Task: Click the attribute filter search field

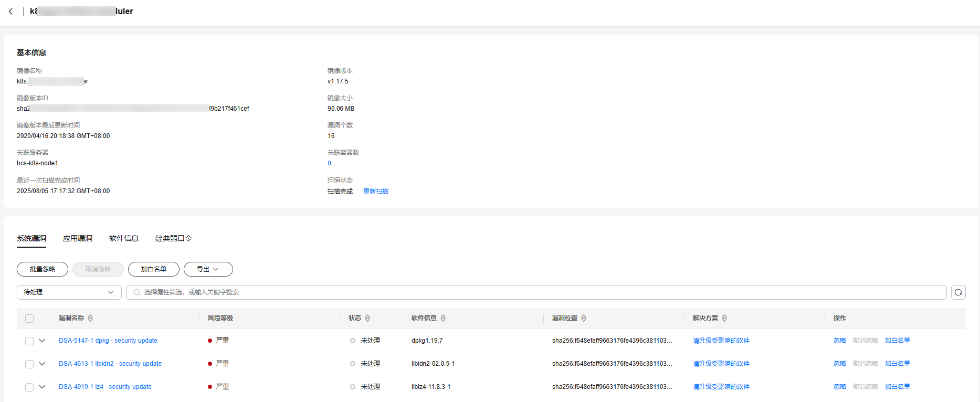Action: pos(535,292)
